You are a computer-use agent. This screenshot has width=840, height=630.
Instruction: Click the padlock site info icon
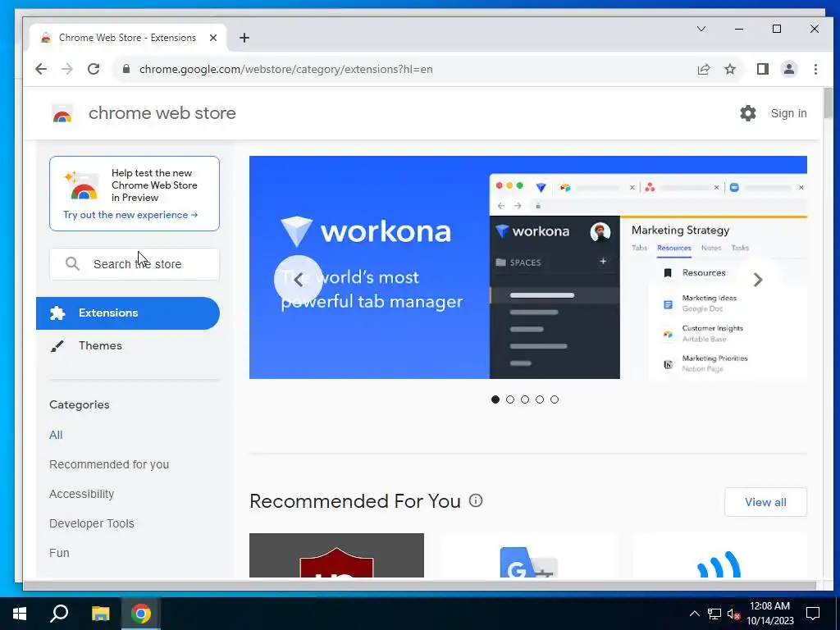[126, 69]
